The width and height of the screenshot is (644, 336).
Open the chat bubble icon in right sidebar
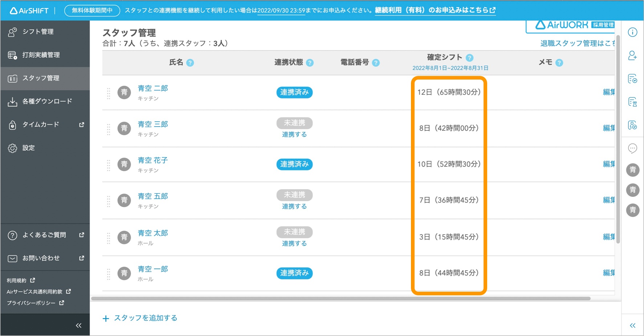[632, 148]
